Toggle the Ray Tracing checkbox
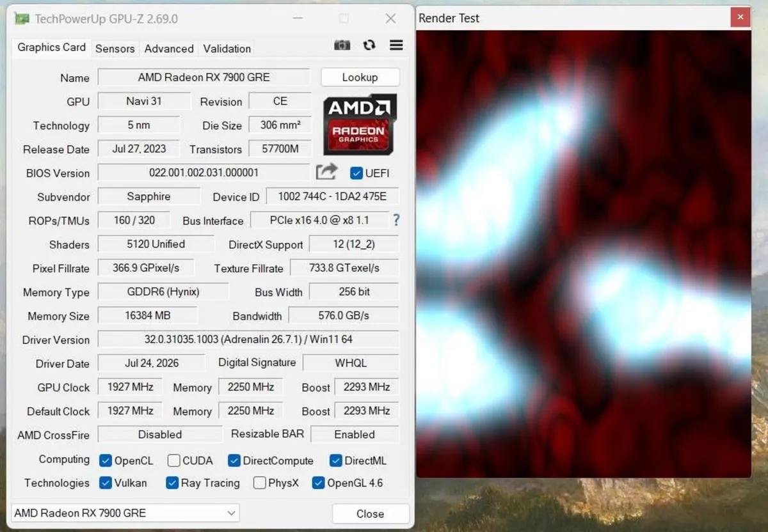 [172, 483]
